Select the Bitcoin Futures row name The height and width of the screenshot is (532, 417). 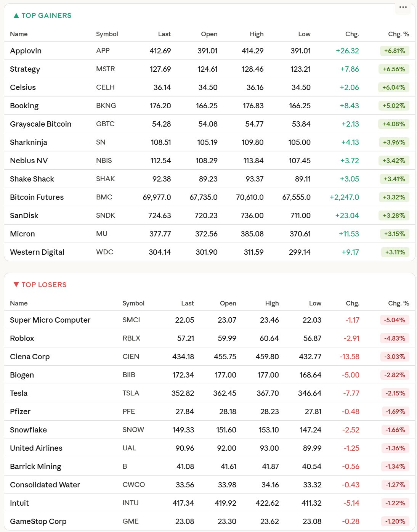[x=37, y=197]
